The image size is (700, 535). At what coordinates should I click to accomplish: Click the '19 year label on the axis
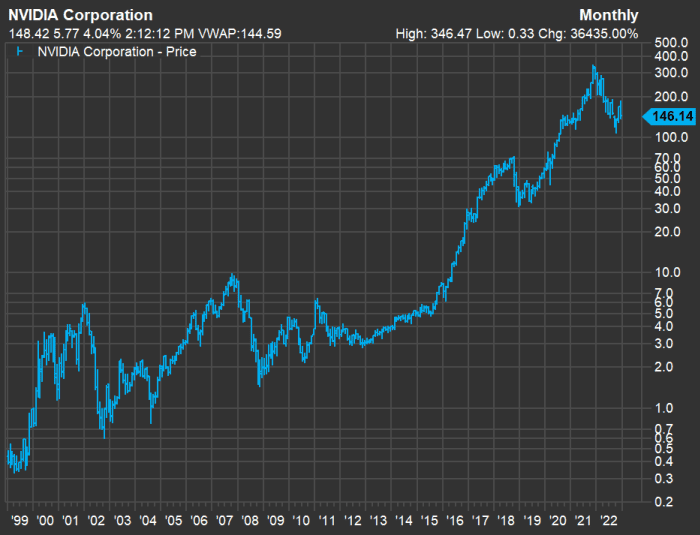click(x=532, y=520)
